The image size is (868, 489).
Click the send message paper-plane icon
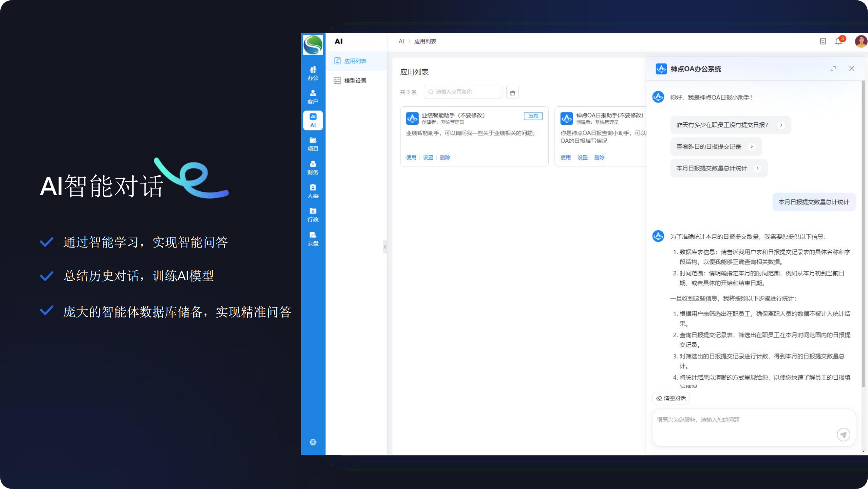[x=843, y=435]
